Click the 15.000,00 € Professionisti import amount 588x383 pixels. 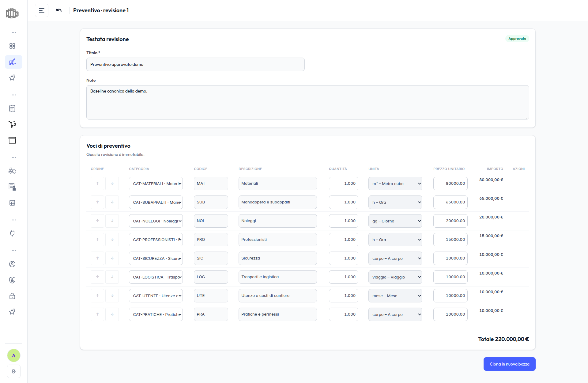click(x=491, y=236)
